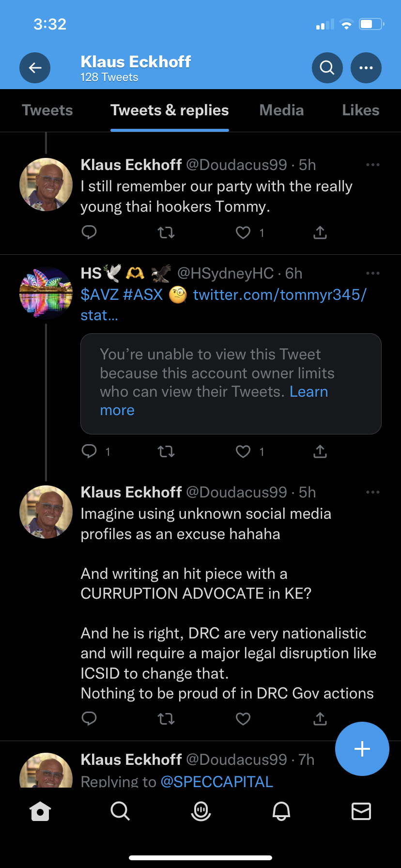Tap the back arrow button
401x868 pixels.
[35, 68]
